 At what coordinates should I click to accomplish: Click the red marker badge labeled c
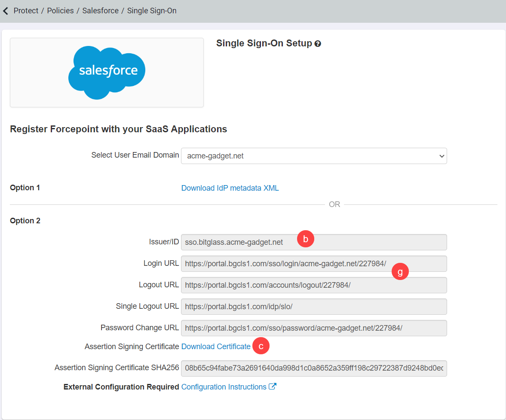tap(261, 346)
